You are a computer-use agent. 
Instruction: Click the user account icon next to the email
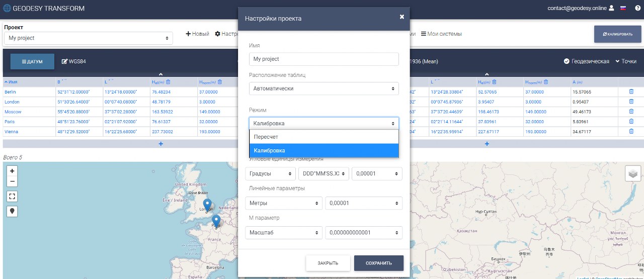611,8
